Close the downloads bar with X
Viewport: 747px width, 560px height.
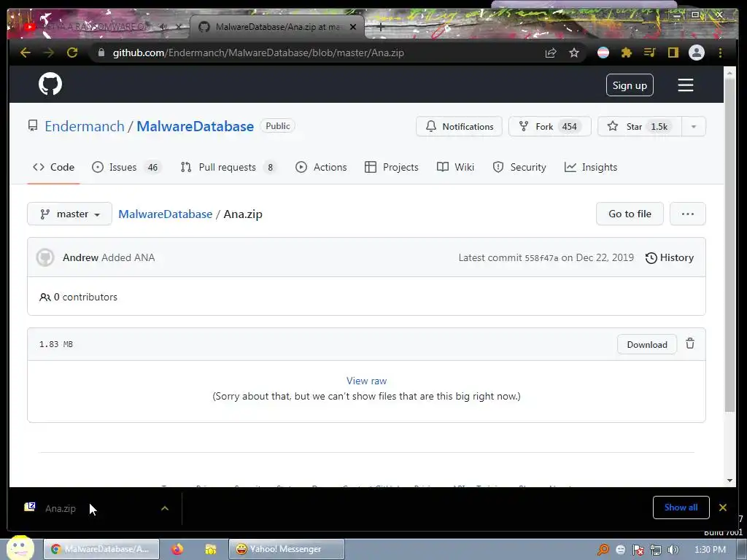pos(723,507)
